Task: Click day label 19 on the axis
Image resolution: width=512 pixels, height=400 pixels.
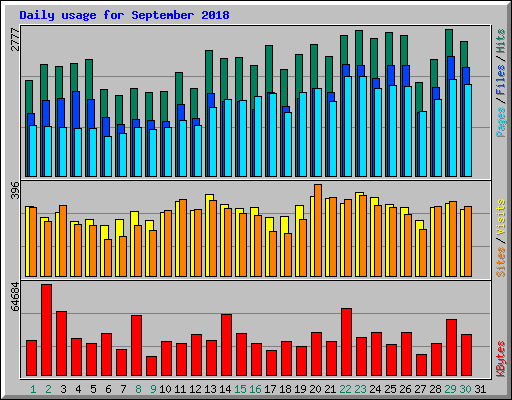Action: pos(300,389)
